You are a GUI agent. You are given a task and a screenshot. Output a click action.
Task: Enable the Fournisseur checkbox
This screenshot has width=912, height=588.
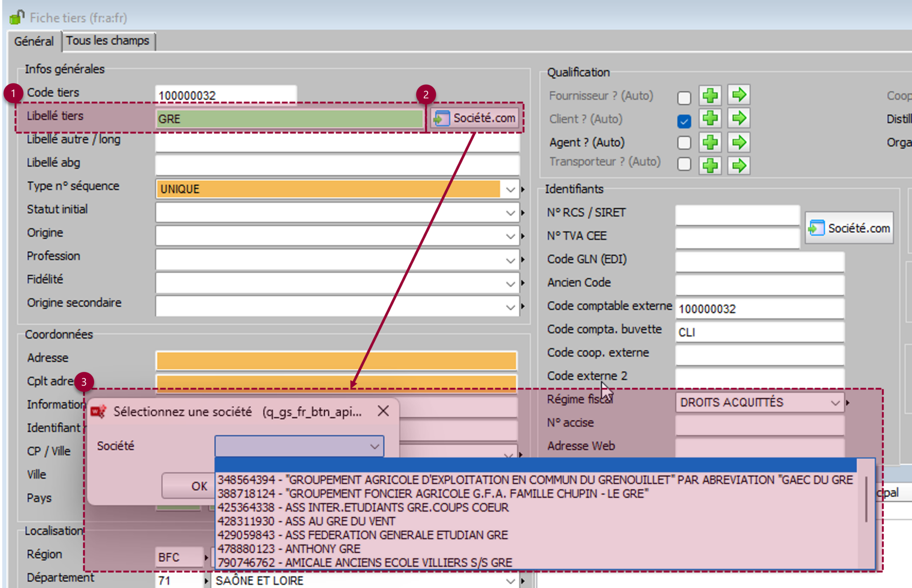click(684, 97)
